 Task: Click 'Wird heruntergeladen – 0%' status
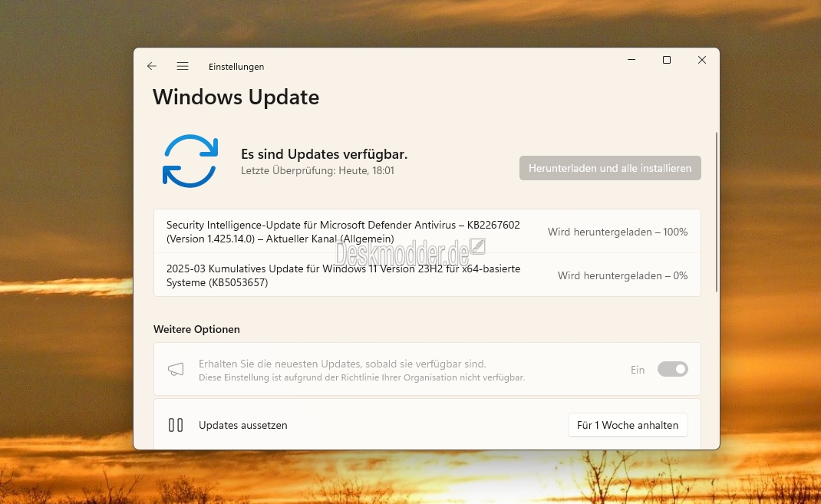pos(622,275)
